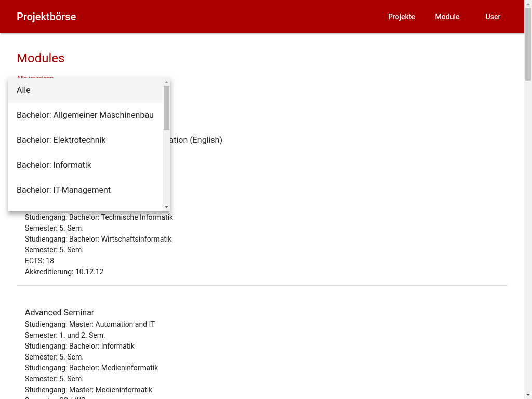Click the page scrollbar up arrow

528,4
